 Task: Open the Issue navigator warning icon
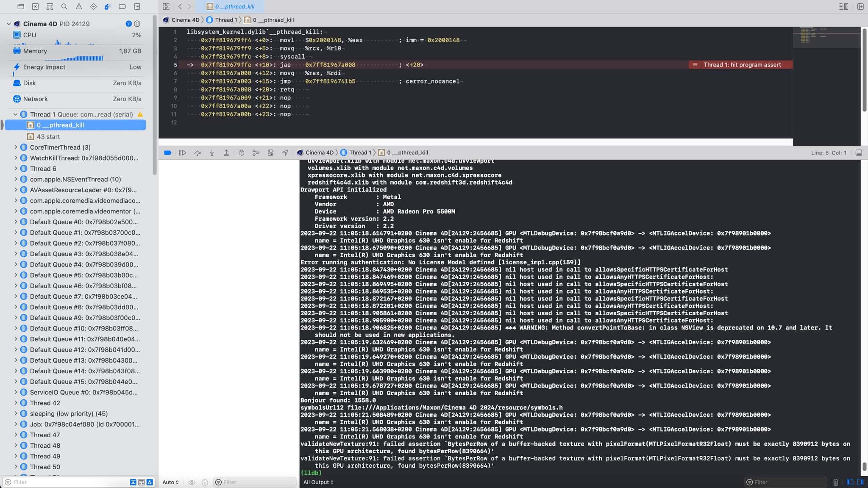pyautogui.click(x=79, y=6)
